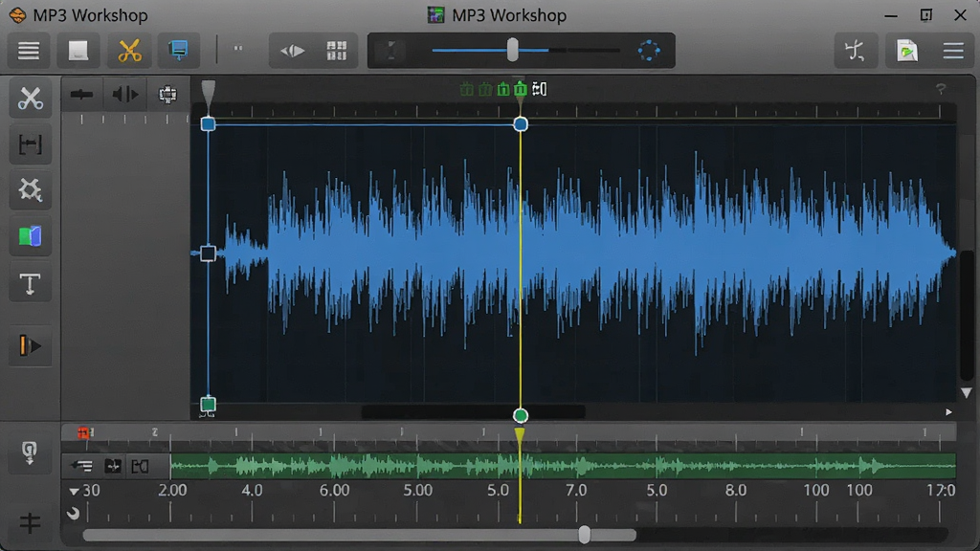Screen dimensions: 980x551
Task: Click the blue circular handle on the playhead top
Action: 520,124
